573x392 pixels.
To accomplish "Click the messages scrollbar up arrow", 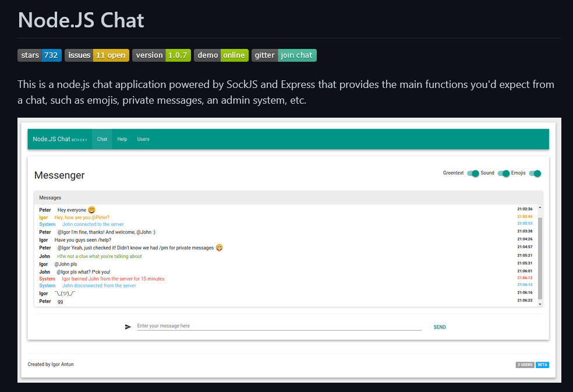I will pos(540,208).
